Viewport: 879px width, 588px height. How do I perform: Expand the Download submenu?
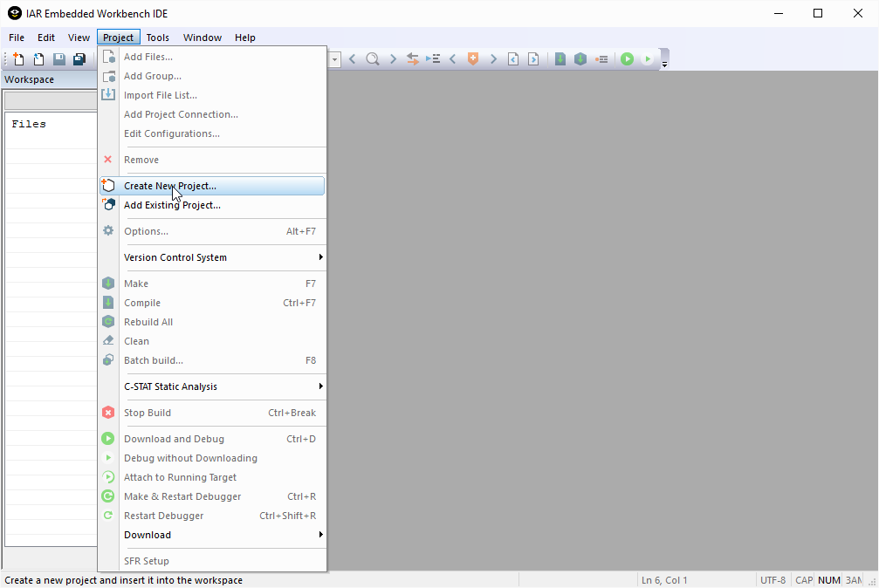[212, 535]
